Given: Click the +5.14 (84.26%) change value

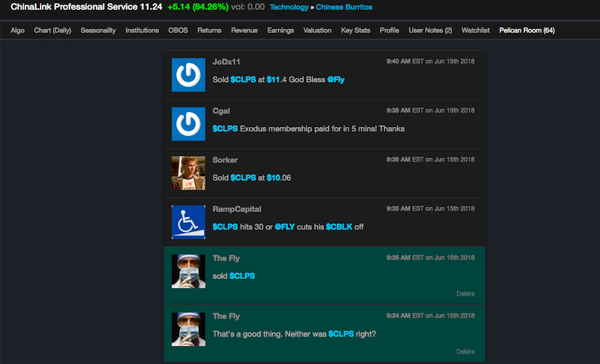Looking at the screenshot, I should tap(198, 7).
